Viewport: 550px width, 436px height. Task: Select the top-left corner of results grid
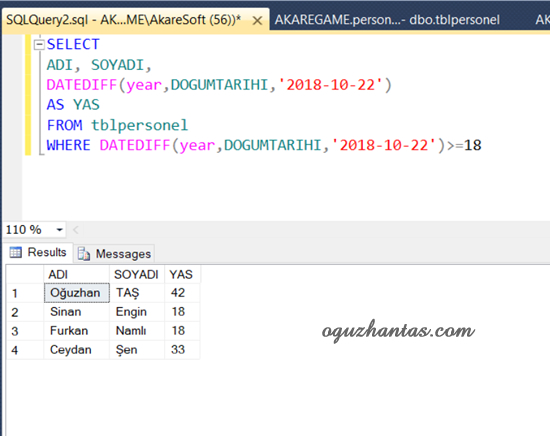25,274
